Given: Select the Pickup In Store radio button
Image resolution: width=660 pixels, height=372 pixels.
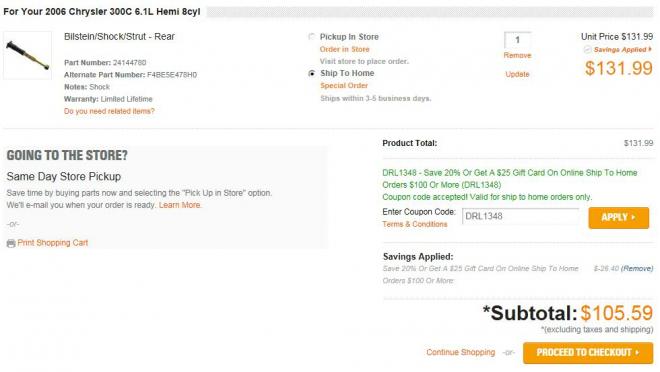Looking at the screenshot, I should click(311, 37).
